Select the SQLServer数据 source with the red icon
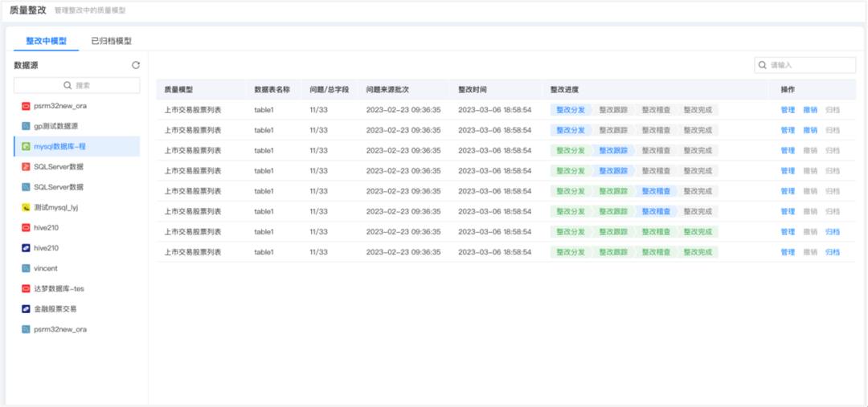Image resolution: width=868 pixels, height=407 pixels. pos(58,167)
